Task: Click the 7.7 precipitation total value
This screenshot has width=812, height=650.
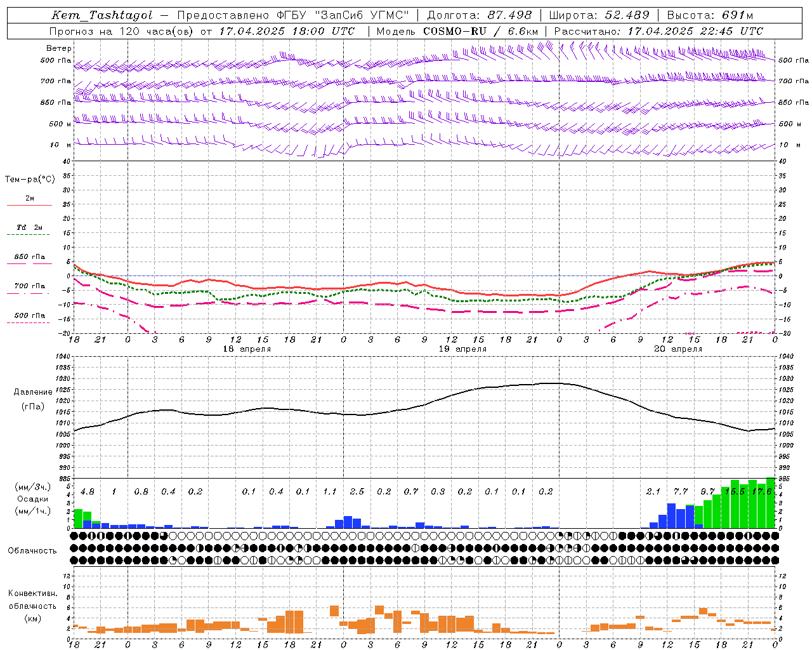Action: [681, 492]
